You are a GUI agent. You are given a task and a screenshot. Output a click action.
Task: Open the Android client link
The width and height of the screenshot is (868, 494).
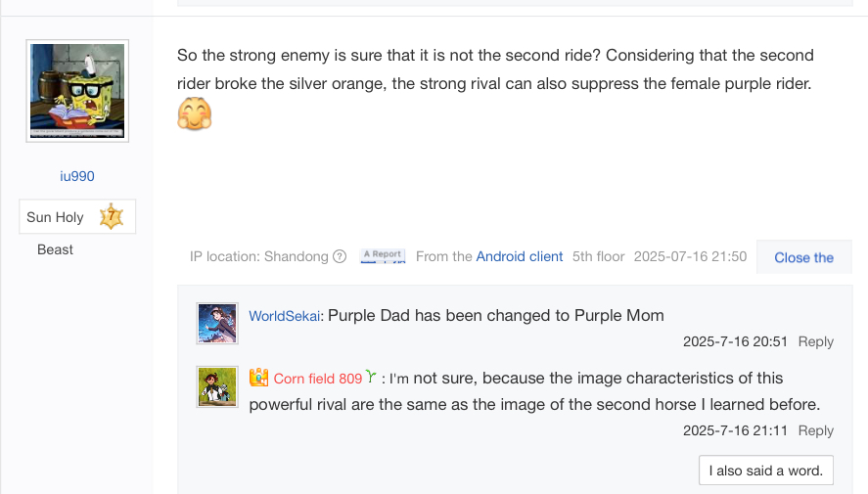pyautogui.click(x=520, y=256)
